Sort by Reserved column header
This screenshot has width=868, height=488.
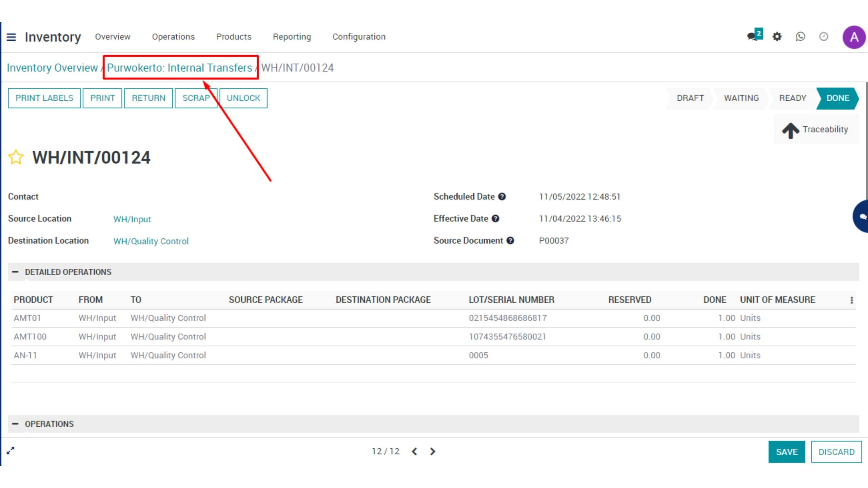pos(630,300)
